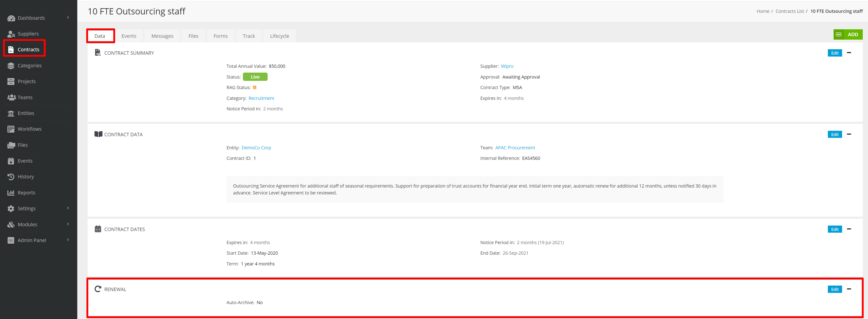
Task: Collapse the Contract Dates section
Action: [x=849, y=229]
